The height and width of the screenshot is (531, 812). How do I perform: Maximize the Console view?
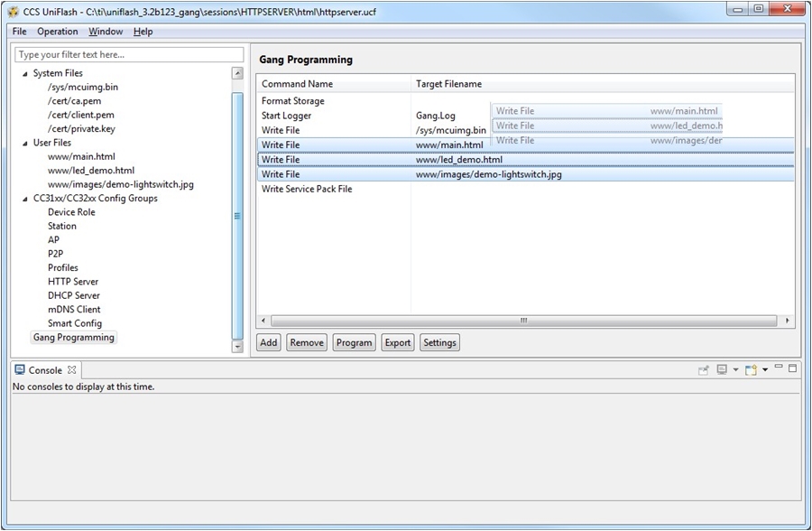pyautogui.click(x=794, y=368)
